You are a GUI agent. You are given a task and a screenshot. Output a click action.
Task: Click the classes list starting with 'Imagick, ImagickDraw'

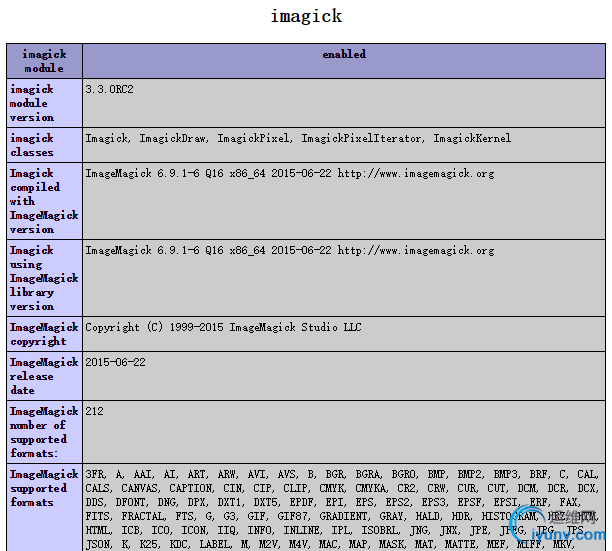coord(298,139)
